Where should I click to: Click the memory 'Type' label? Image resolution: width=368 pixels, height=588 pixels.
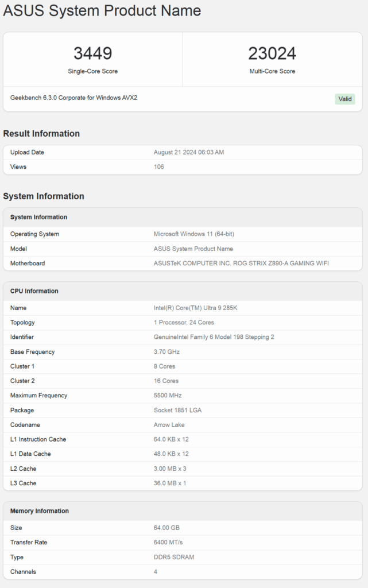click(x=17, y=557)
